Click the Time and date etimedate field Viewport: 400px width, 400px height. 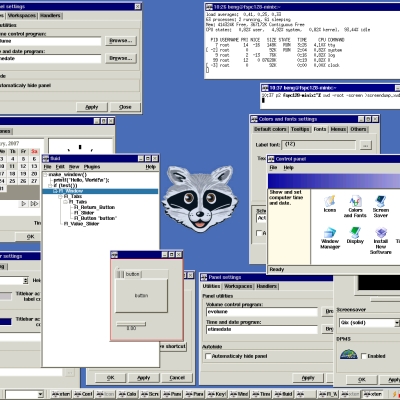pyautogui.click(x=262, y=329)
